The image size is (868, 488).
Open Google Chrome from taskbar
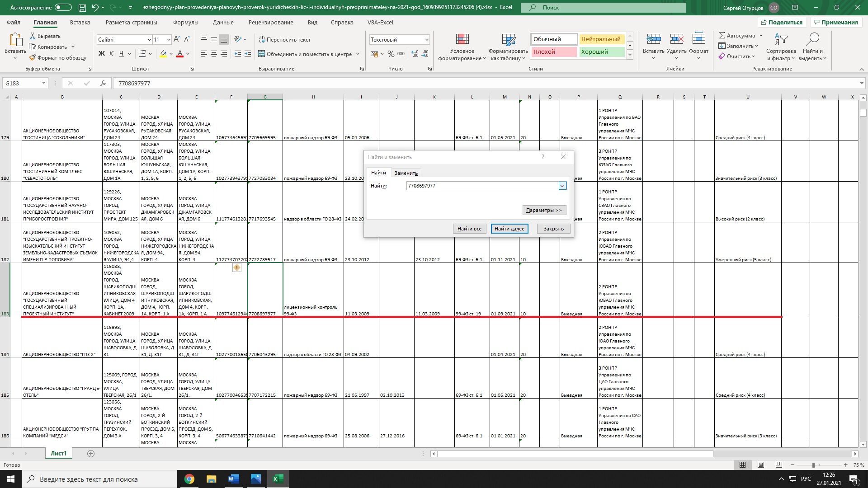(189, 479)
